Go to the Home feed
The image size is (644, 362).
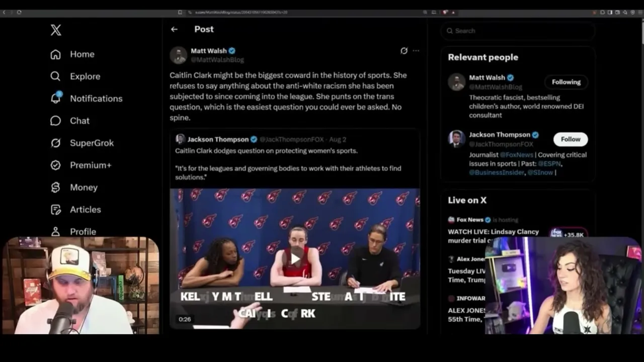72,54
